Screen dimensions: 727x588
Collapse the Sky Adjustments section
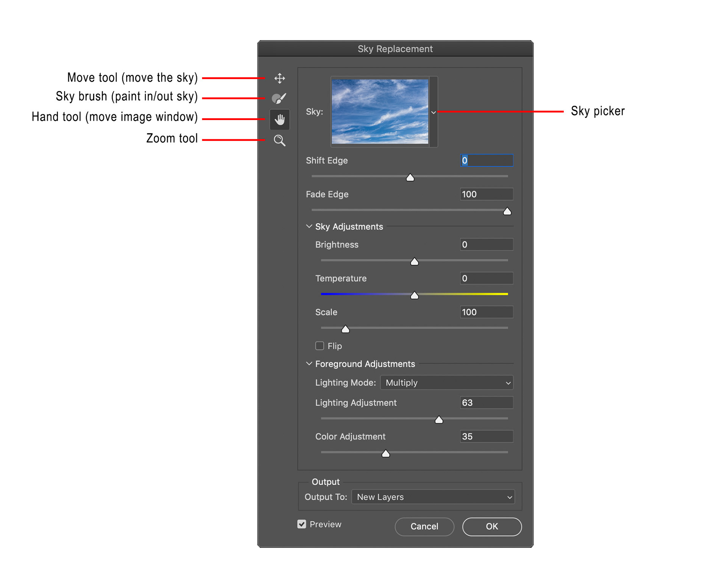309,226
